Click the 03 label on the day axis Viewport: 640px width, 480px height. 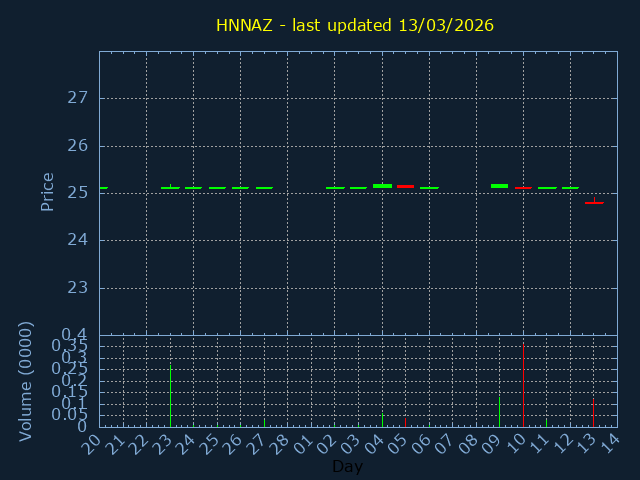pyautogui.click(x=350, y=444)
